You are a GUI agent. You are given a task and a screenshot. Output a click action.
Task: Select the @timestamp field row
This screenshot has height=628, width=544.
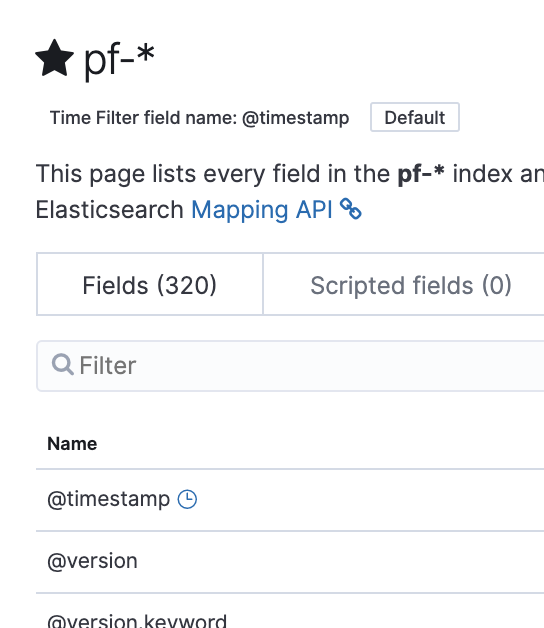[x=290, y=500]
